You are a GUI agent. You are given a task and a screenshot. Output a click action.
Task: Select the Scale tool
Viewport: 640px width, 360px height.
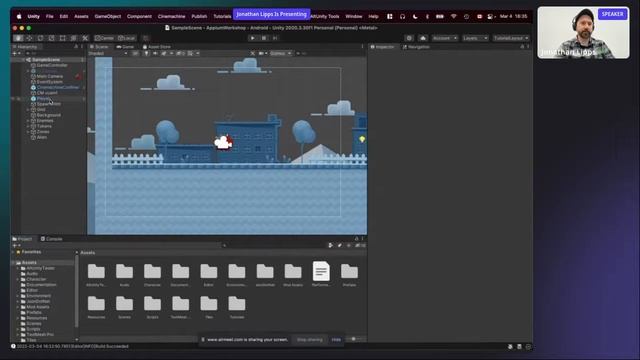[51, 38]
